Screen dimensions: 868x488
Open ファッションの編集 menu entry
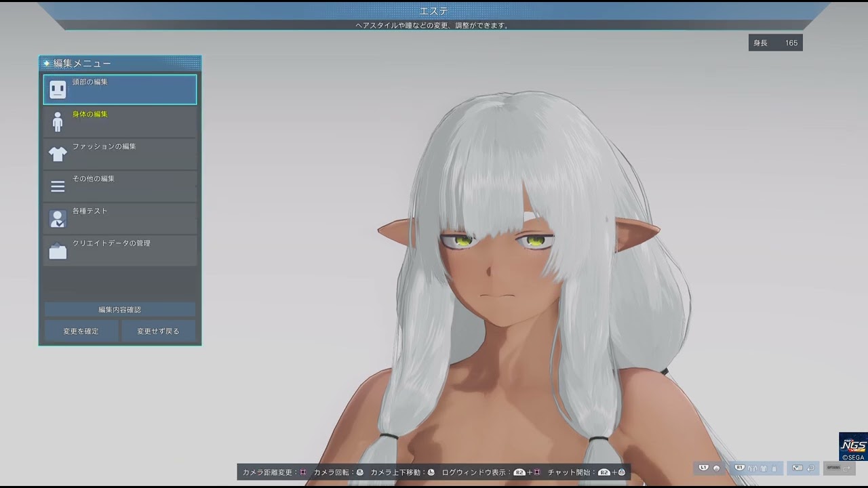[x=120, y=154]
